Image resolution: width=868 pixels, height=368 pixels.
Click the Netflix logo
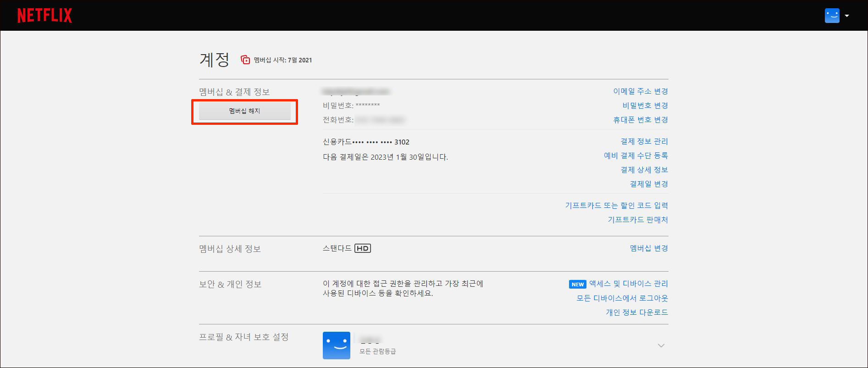pos(44,16)
